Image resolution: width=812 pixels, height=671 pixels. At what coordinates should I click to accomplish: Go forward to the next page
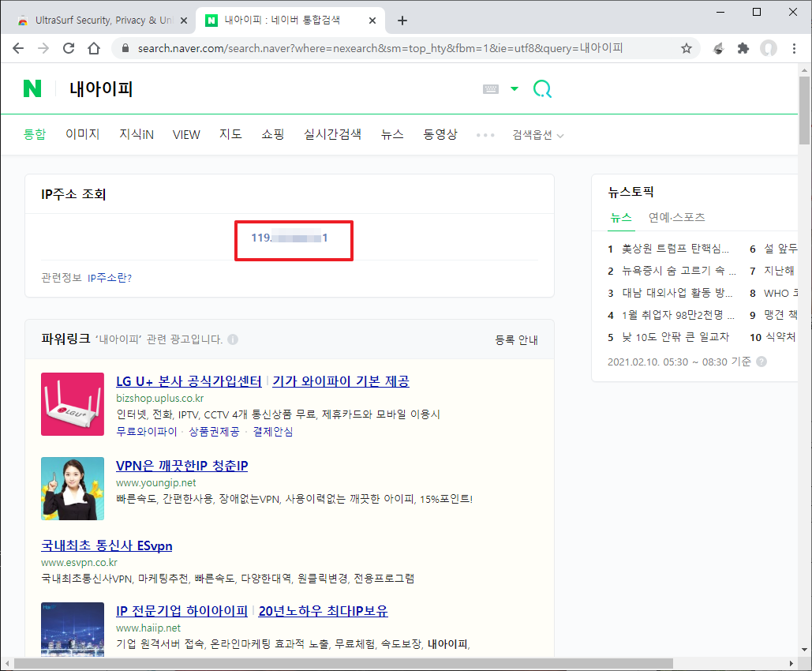click(x=43, y=49)
